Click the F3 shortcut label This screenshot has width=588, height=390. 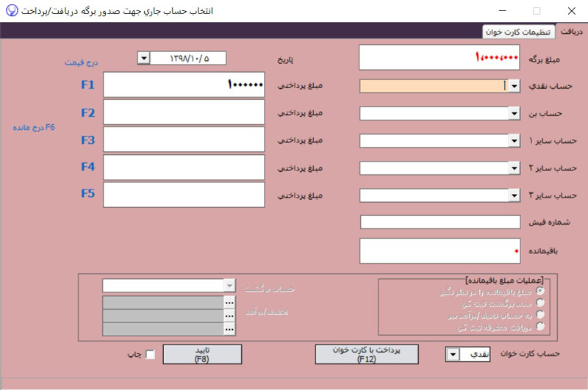[x=87, y=140]
